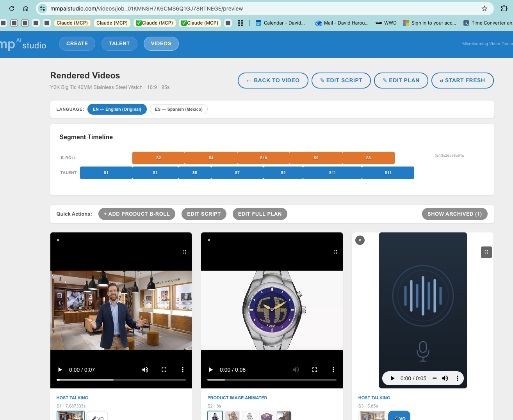Select EN English (Original) language
Viewport: 513px width, 420px height.
click(117, 109)
